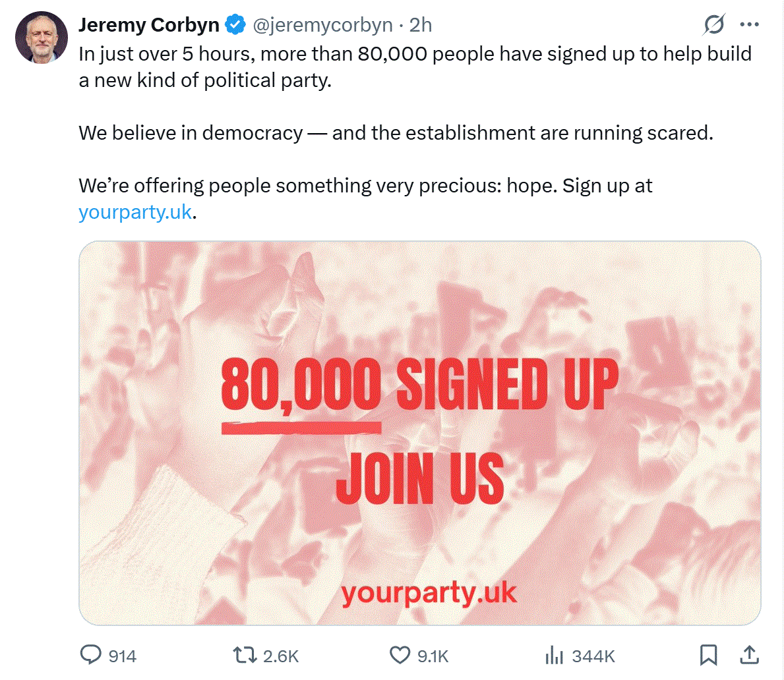
Task: Click the blue verified badge
Action: pyautogui.click(x=235, y=25)
